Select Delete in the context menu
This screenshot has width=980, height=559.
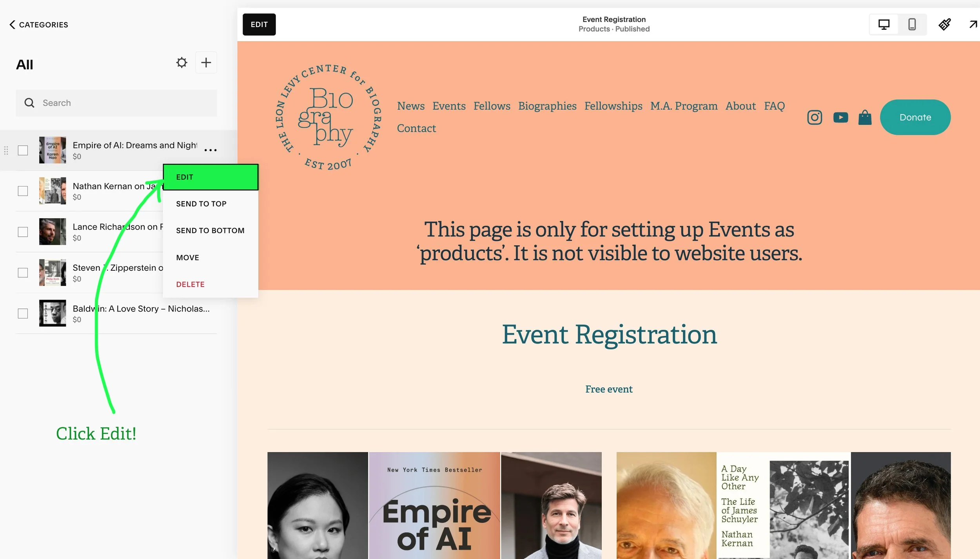pos(191,284)
